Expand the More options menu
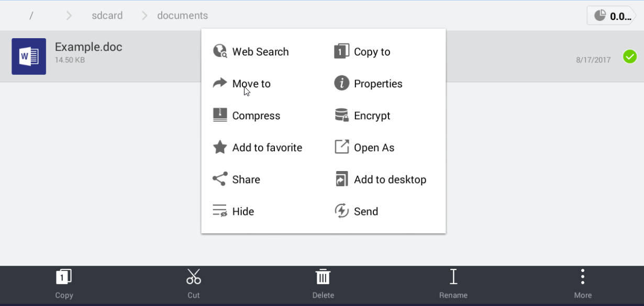The height and width of the screenshot is (306, 644). click(583, 284)
